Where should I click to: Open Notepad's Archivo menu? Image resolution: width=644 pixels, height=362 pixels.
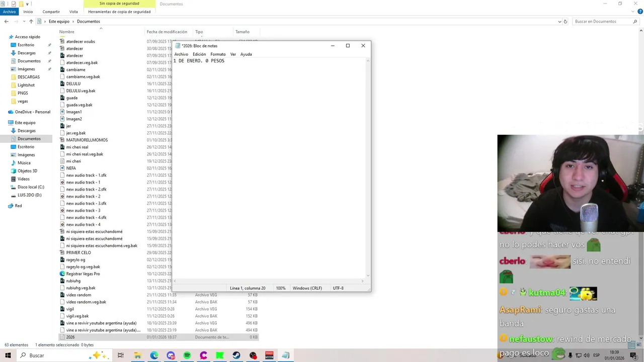click(181, 54)
